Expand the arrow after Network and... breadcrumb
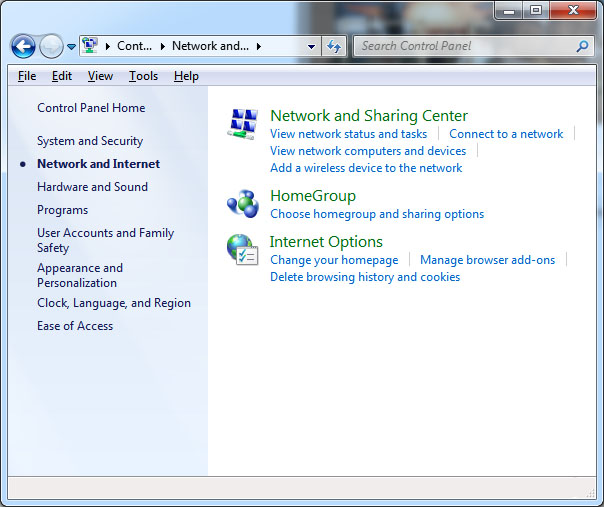 click(259, 46)
